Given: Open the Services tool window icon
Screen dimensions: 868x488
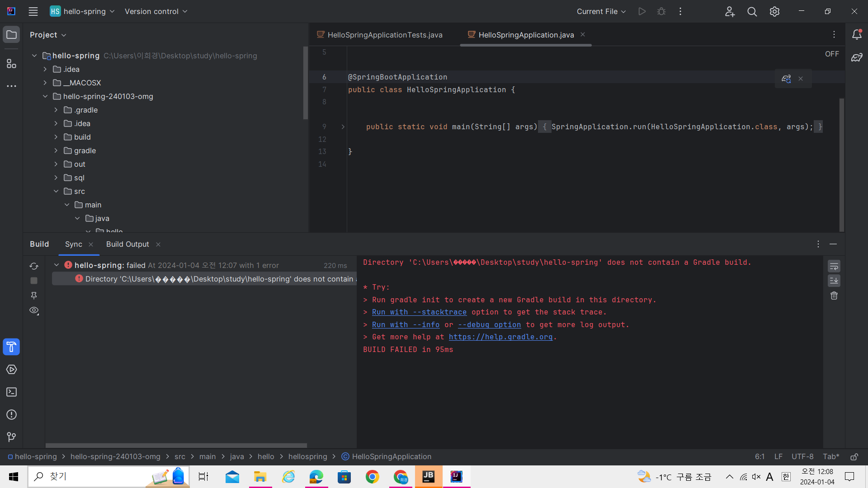Looking at the screenshot, I should [x=12, y=370].
